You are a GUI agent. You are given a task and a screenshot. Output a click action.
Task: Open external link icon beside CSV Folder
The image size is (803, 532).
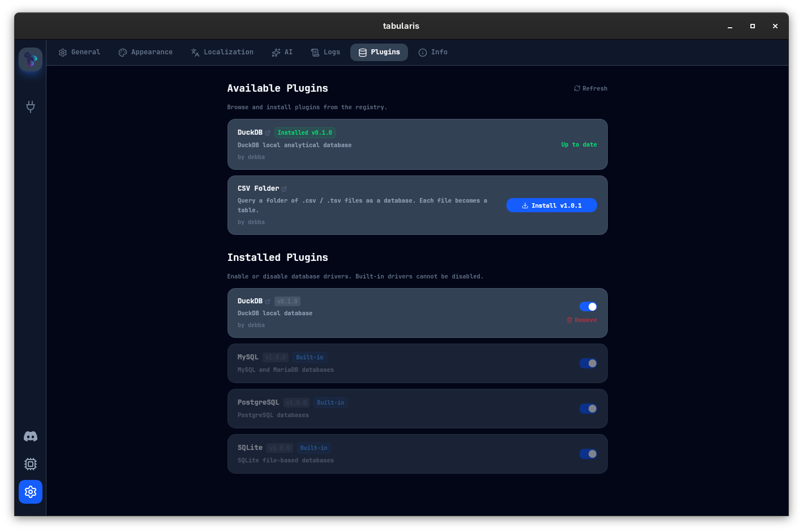[x=284, y=189]
